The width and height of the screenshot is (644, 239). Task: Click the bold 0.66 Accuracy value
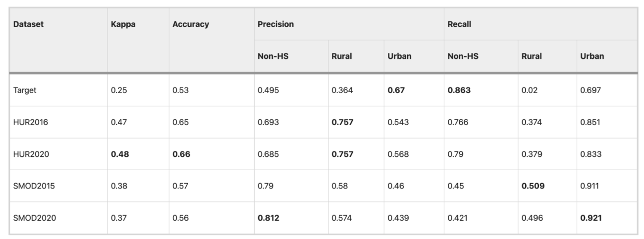(181, 154)
